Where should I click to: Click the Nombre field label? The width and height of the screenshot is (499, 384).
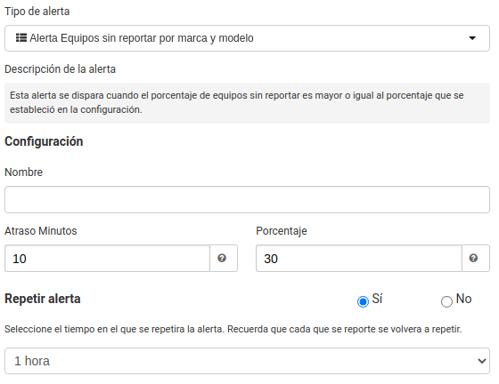[24, 172]
